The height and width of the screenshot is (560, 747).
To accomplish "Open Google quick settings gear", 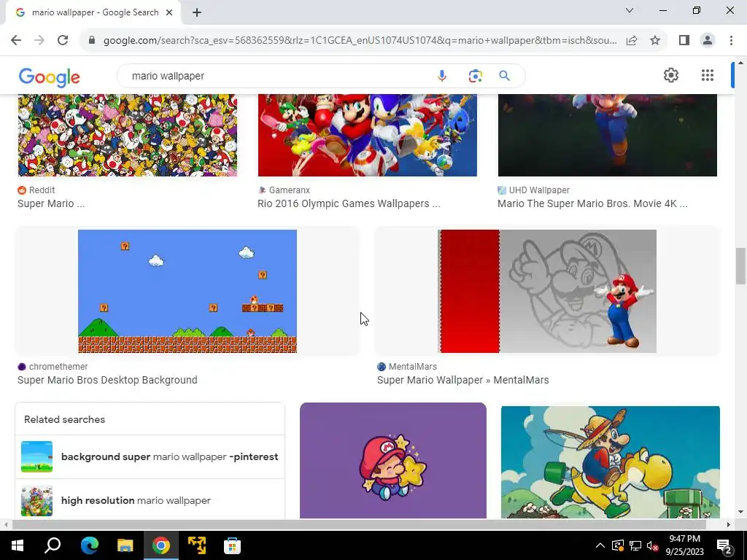I will pyautogui.click(x=671, y=75).
